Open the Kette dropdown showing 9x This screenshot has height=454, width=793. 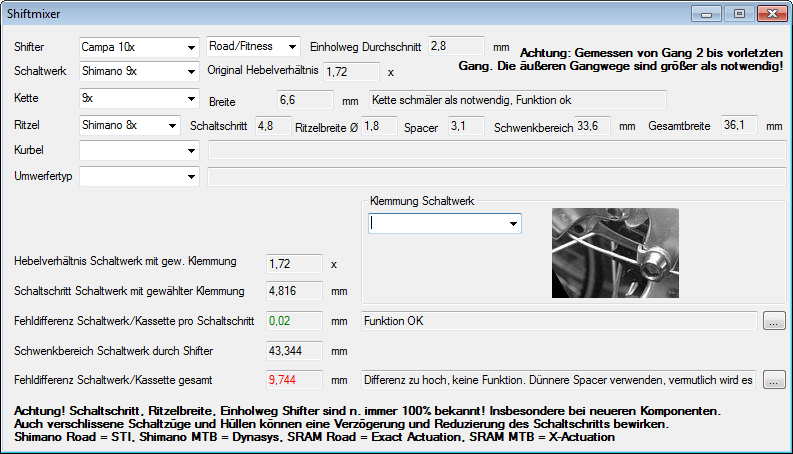(138, 99)
